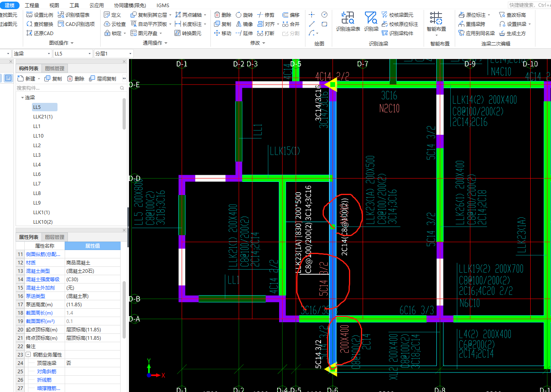
Task: Click 层间复制 button
Action: pyautogui.click(x=103, y=79)
